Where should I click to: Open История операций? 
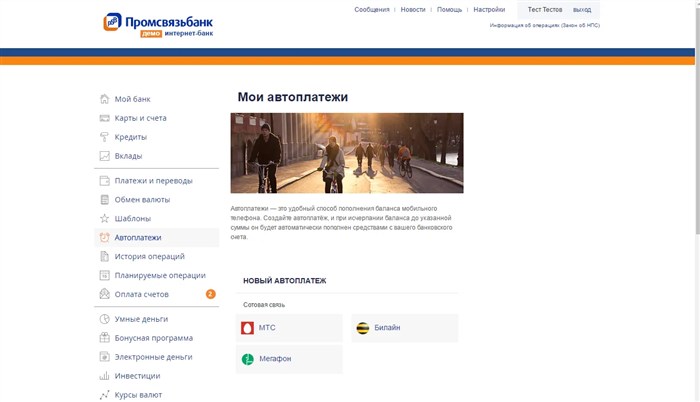tap(150, 256)
